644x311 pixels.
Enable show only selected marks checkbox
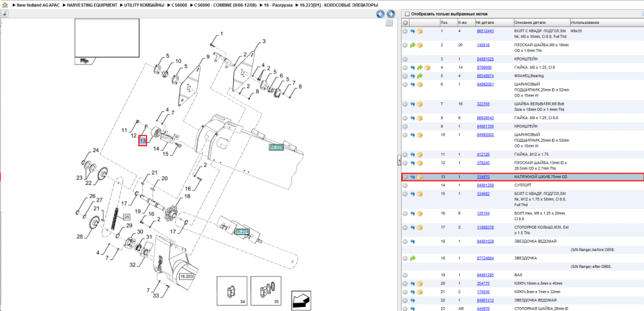406,14
